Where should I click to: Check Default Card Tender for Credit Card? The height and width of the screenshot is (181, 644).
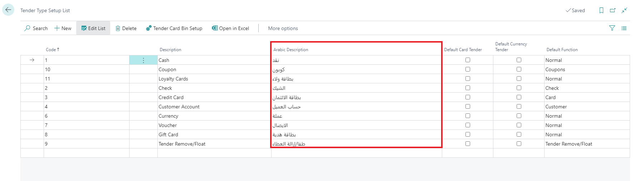(468, 97)
